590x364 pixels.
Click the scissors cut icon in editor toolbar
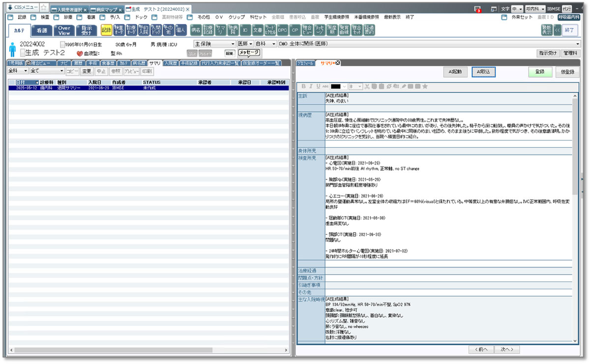(367, 86)
